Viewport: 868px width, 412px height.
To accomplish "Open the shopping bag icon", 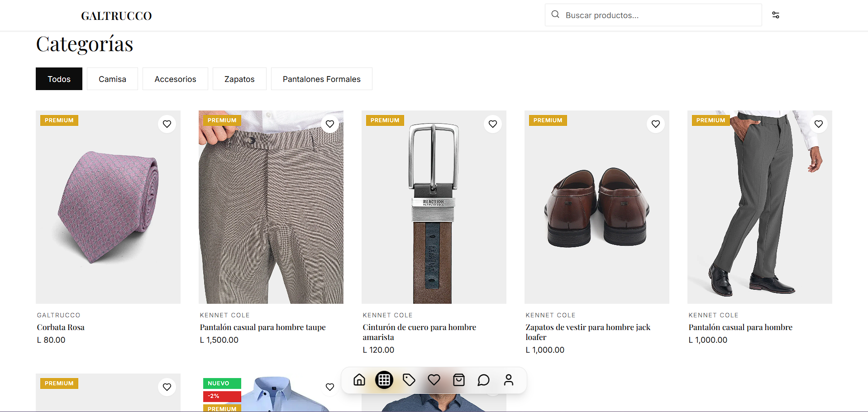I will pos(459,380).
